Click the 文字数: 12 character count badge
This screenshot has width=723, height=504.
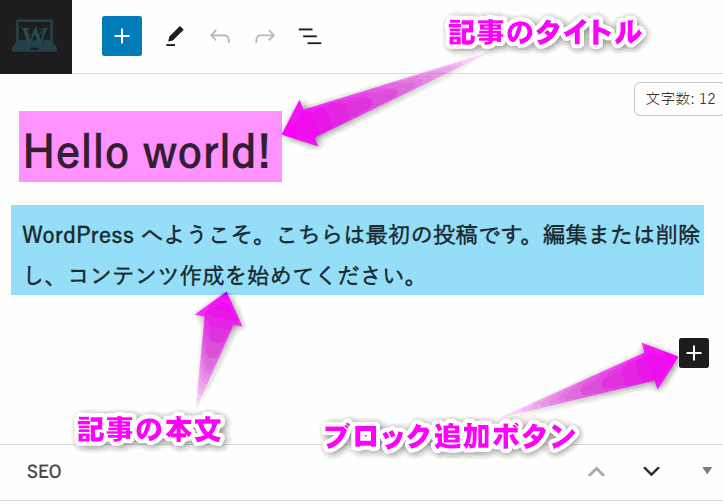point(680,99)
